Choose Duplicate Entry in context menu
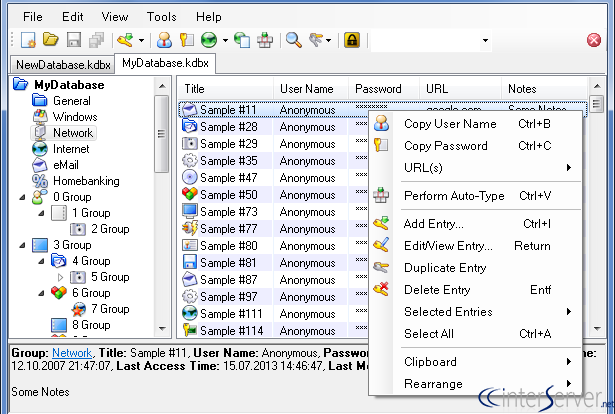Viewport: 615px width, 414px height. point(475,268)
